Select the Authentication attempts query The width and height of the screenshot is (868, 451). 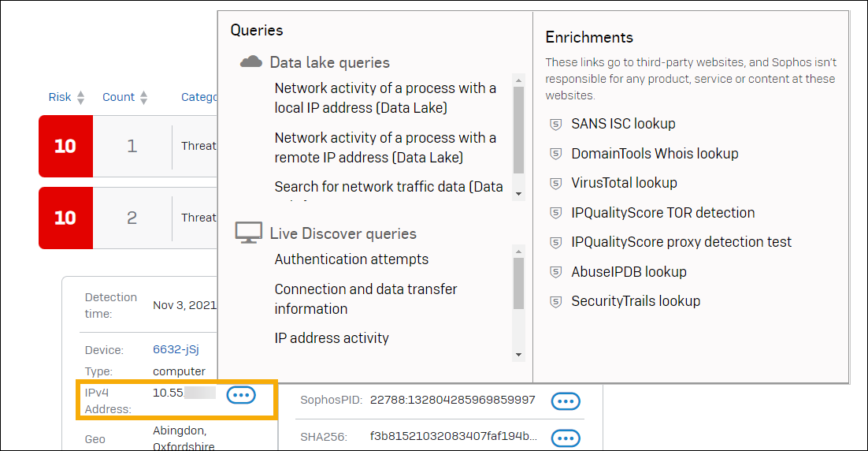(x=351, y=259)
